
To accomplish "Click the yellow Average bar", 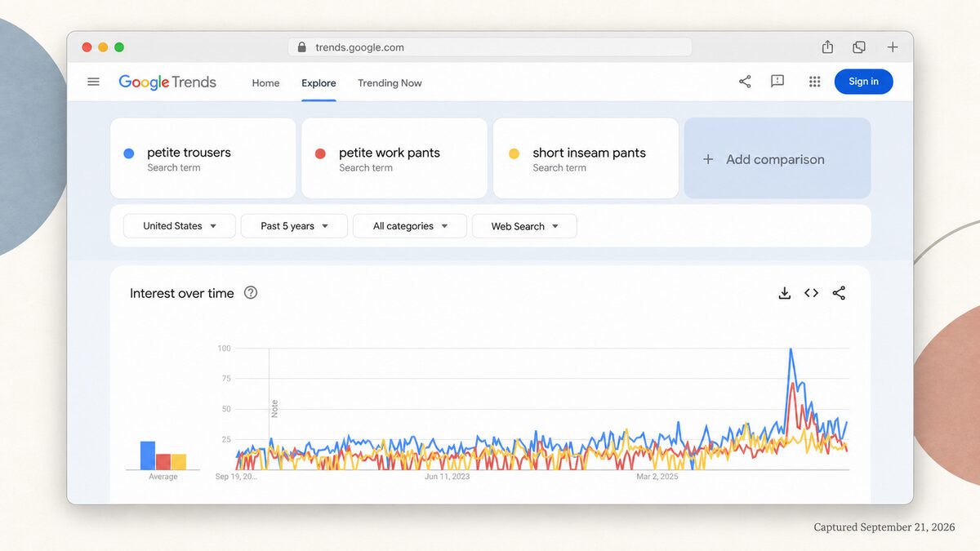I will click(x=179, y=462).
